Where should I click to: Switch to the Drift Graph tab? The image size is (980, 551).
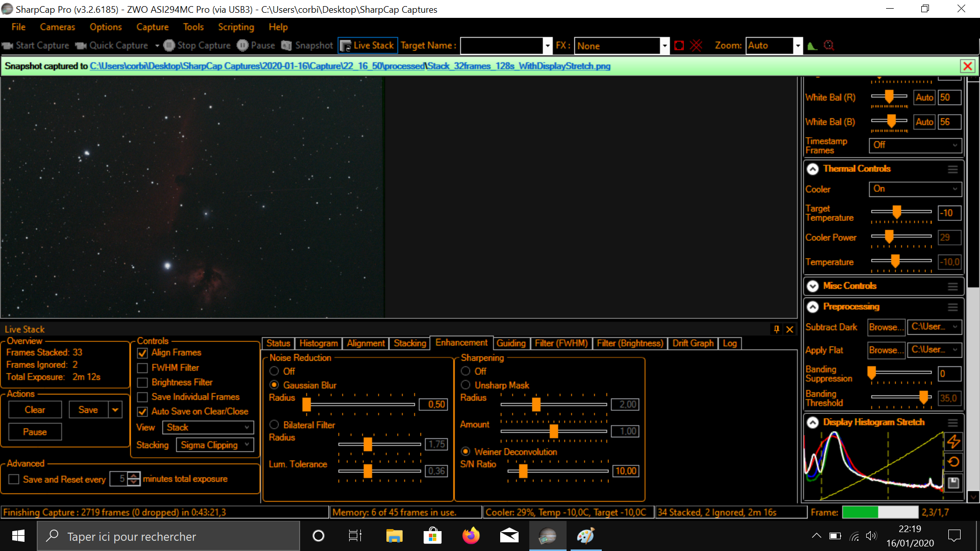click(x=693, y=343)
